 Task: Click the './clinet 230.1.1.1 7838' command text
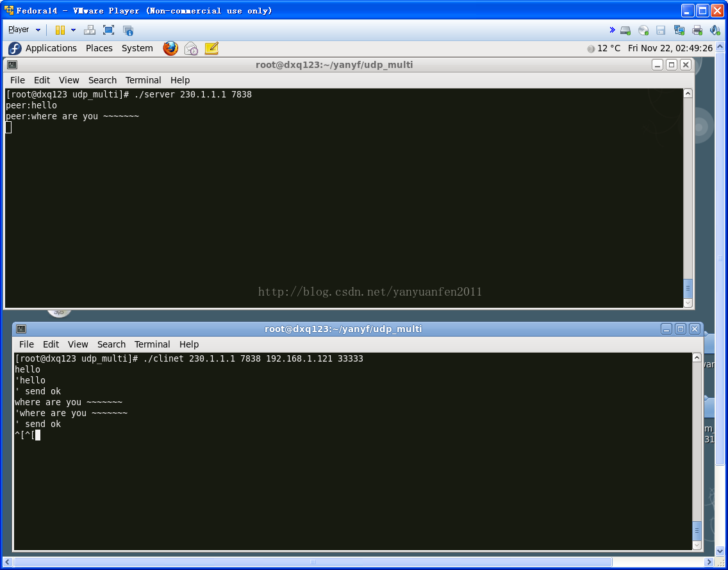click(202, 358)
